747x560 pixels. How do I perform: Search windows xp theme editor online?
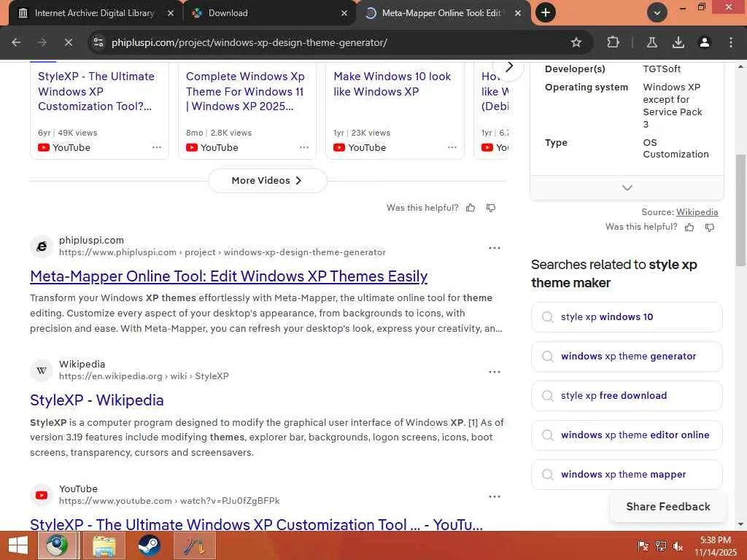coord(627,435)
